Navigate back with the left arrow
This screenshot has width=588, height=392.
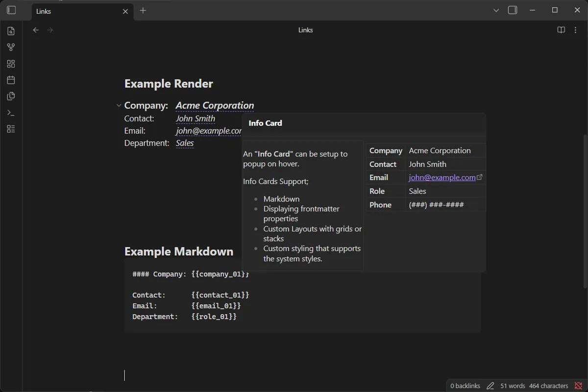tap(36, 30)
